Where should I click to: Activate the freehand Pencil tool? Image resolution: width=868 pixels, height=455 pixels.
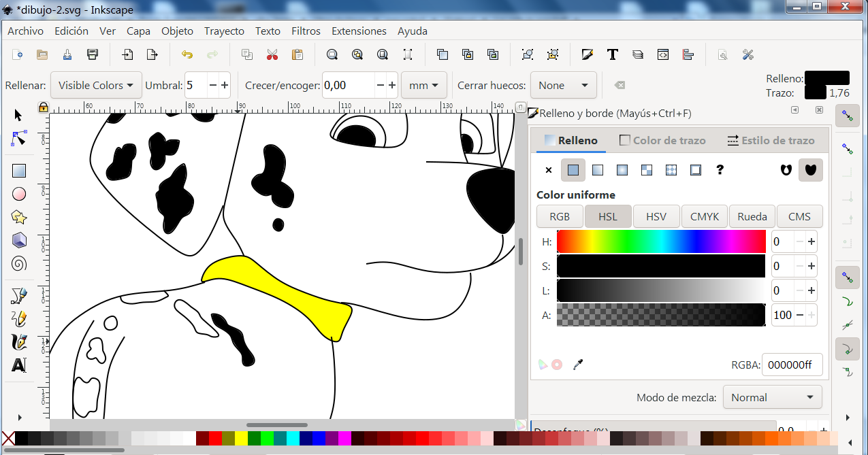click(19, 318)
